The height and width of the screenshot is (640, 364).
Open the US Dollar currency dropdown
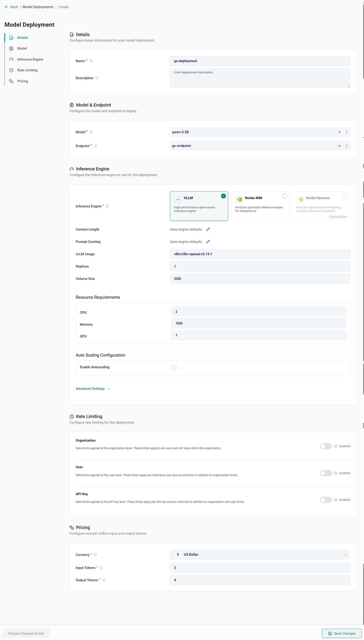260,555
